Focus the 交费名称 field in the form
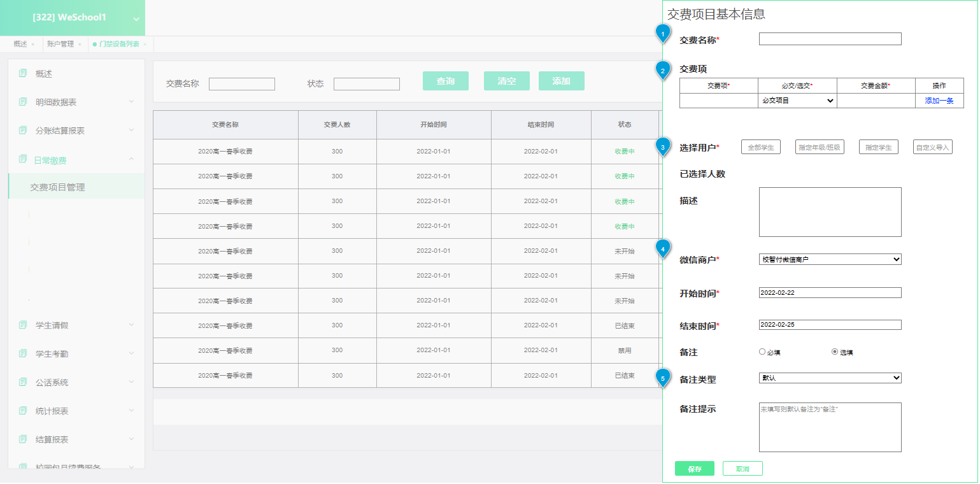Viewport: 980px width, 484px height. click(x=830, y=39)
